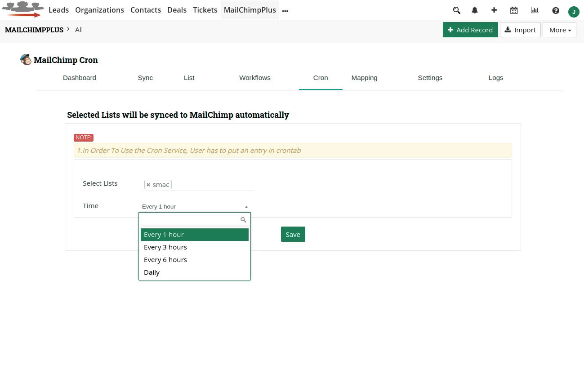Screen dimensions: 584x392
Task: Switch to the Mapping tab
Action: tap(364, 77)
